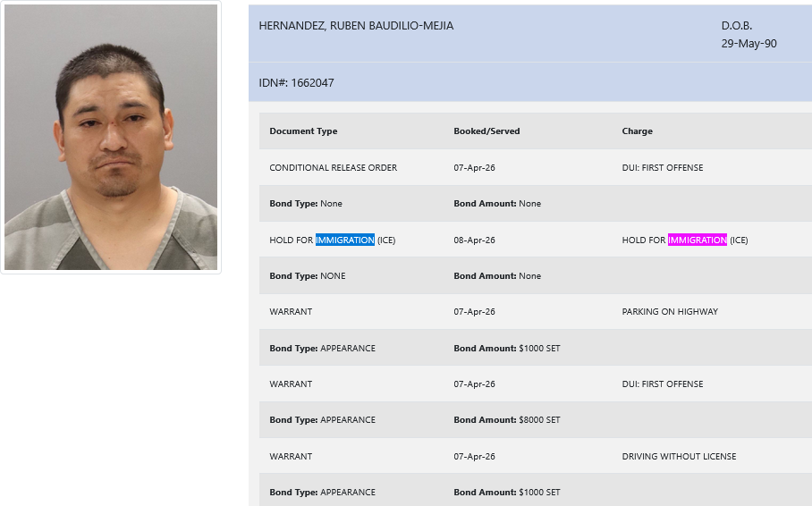Image resolution: width=812 pixels, height=506 pixels.
Task: Click WARRANT in the driving without license row
Action: point(291,457)
